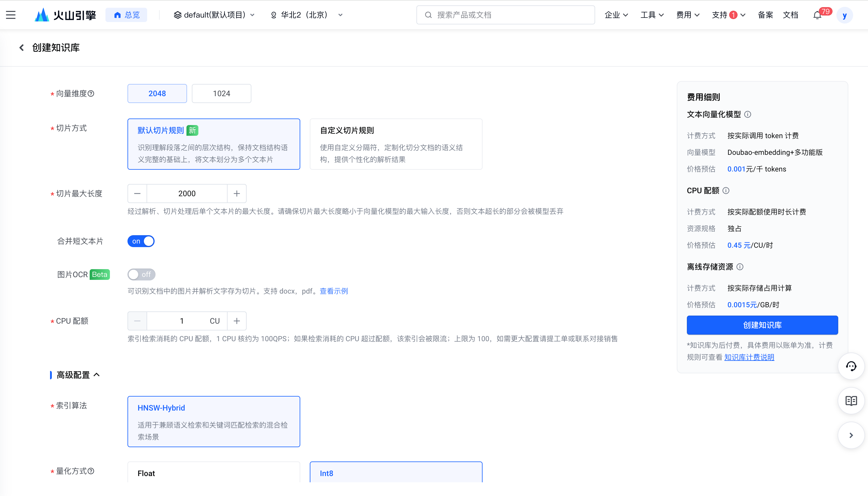
Task: Open the customer service headset floating button
Action: point(851,366)
